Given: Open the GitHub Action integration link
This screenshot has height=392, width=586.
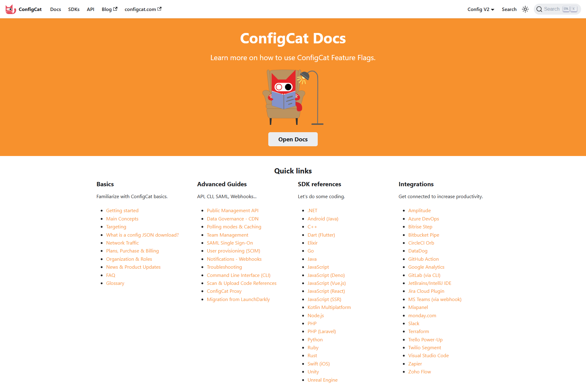Looking at the screenshot, I should coord(423,259).
